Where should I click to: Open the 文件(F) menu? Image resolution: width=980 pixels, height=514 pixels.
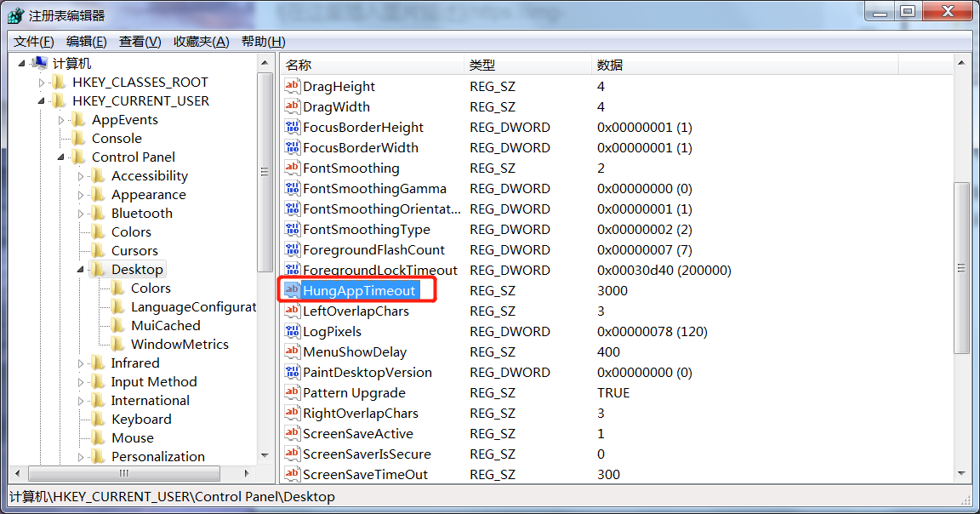point(34,41)
